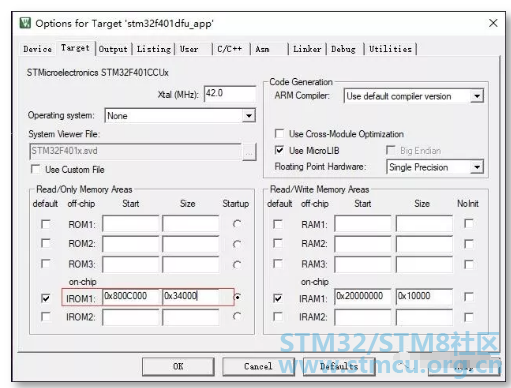Viewport: 511px width, 388px height.
Task: Click the RAM1 Start field
Action: 363,224
